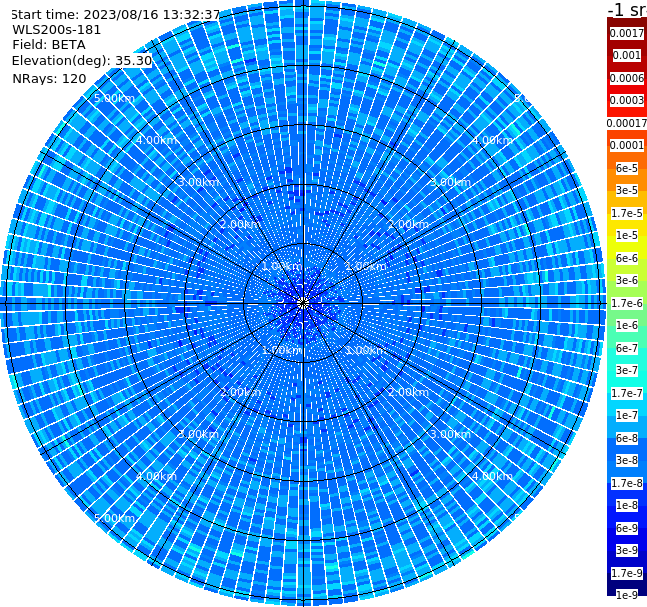
Task: Select the 6e-8 colorbar label
Action: tap(627, 438)
